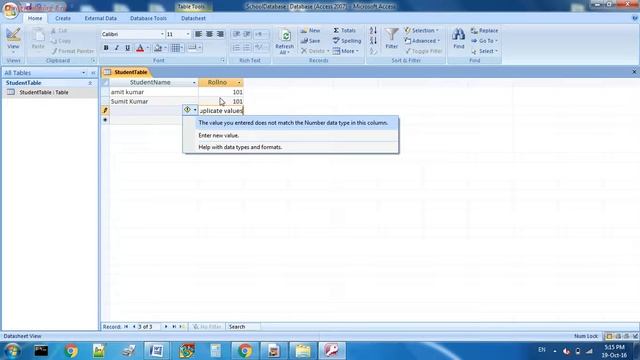This screenshot has height=360, width=640.
Task: Open StudentTable : Table in navigation pane
Action: pyautogui.click(x=49, y=92)
